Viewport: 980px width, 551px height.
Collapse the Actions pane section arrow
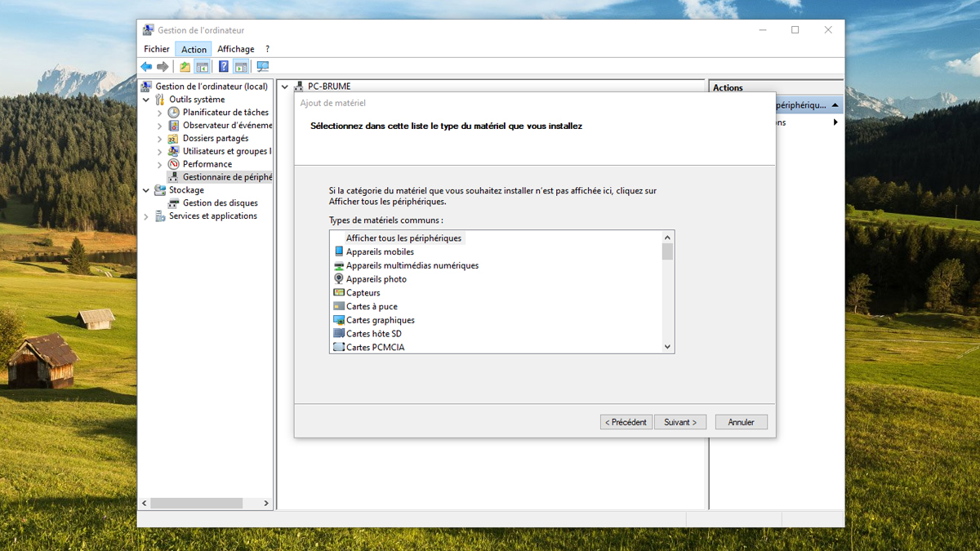(x=835, y=105)
